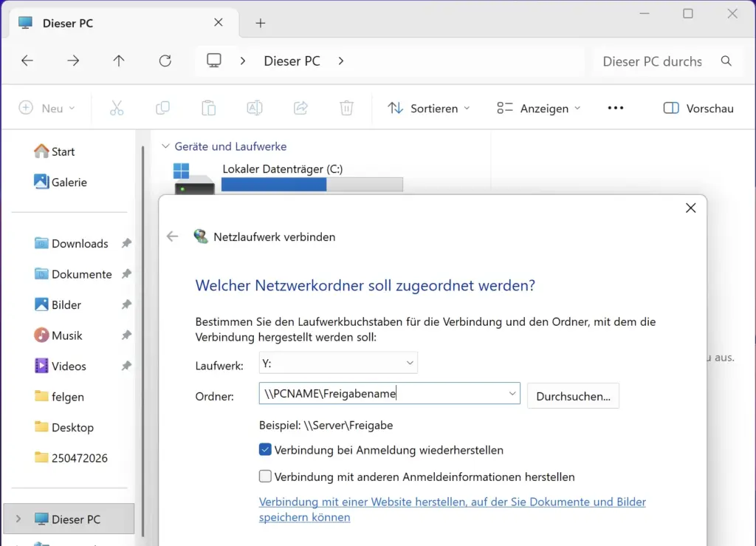Open the Anzeigen view dropdown
The image size is (756, 546).
pyautogui.click(x=538, y=108)
